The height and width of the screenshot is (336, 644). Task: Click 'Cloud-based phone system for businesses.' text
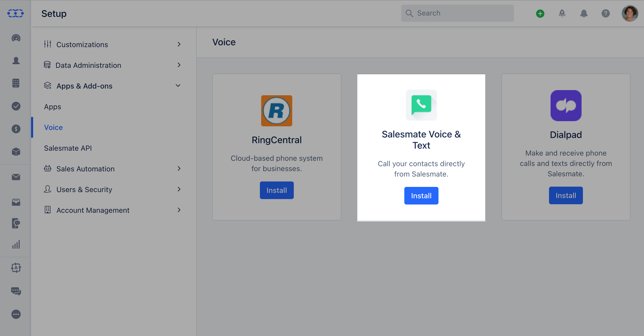277,163
